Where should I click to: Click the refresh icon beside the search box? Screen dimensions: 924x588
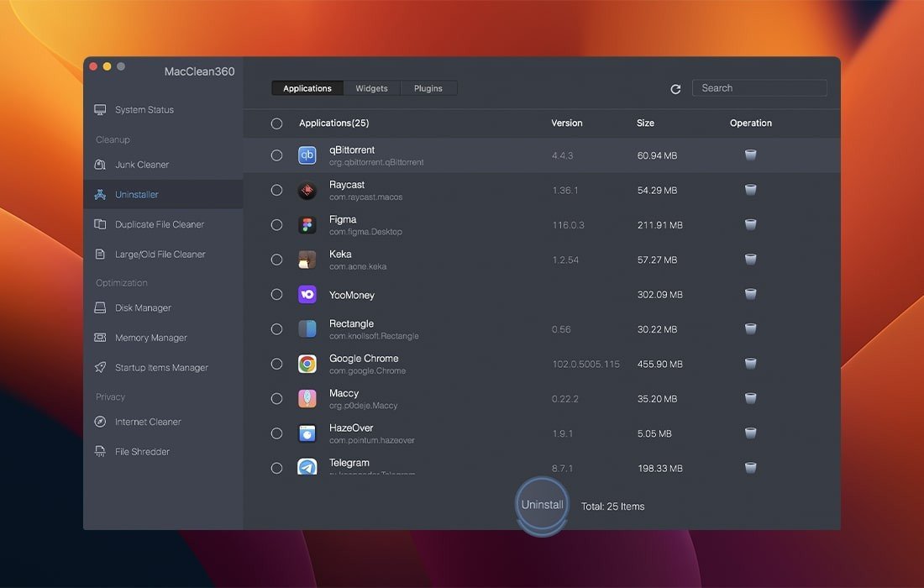pos(675,89)
